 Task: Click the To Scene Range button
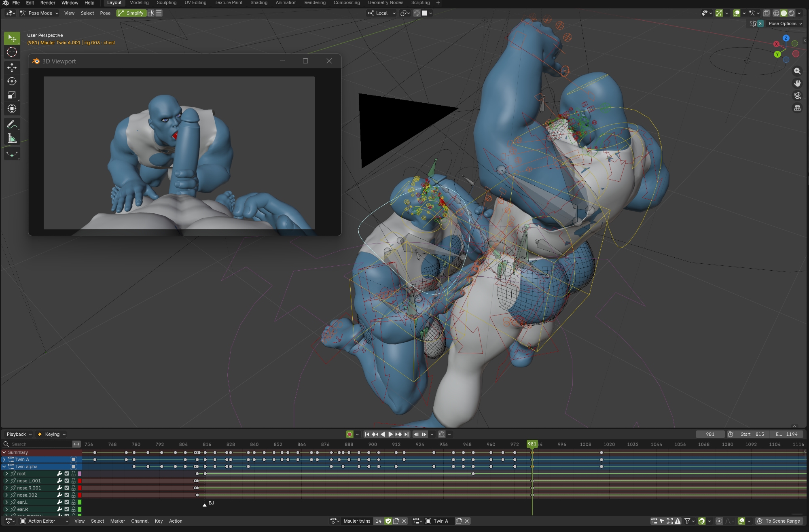click(x=779, y=521)
